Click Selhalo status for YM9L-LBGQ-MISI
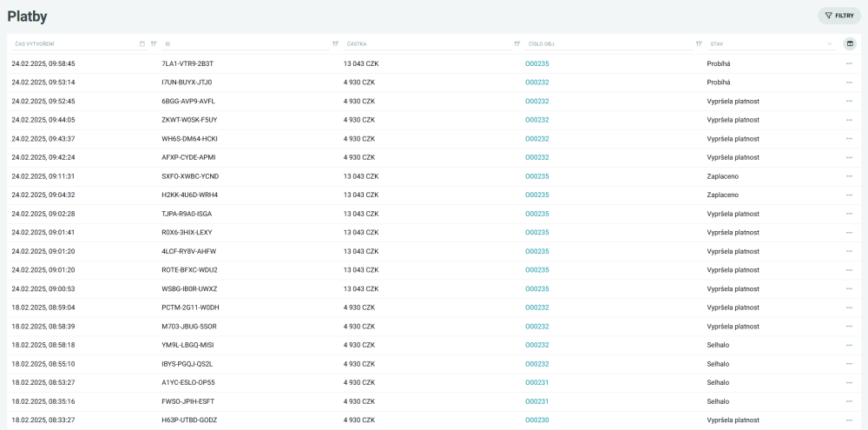 point(718,345)
